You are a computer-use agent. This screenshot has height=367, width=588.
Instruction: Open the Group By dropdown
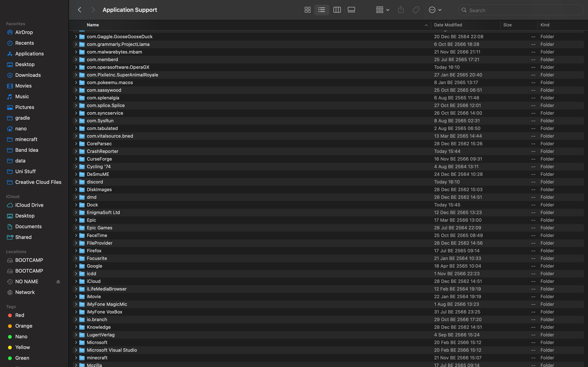[x=382, y=10]
